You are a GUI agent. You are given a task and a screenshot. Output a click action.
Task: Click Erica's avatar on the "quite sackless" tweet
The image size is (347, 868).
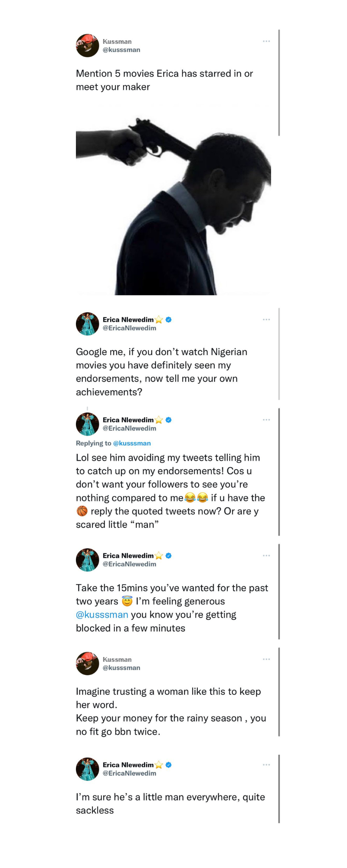click(x=87, y=769)
